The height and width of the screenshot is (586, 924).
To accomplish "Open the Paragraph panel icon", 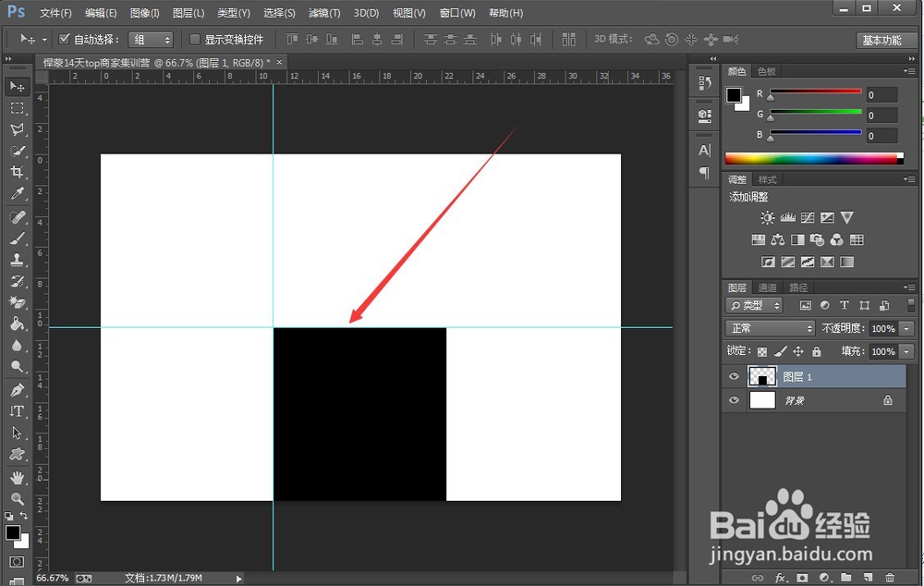I will click(704, 172).
